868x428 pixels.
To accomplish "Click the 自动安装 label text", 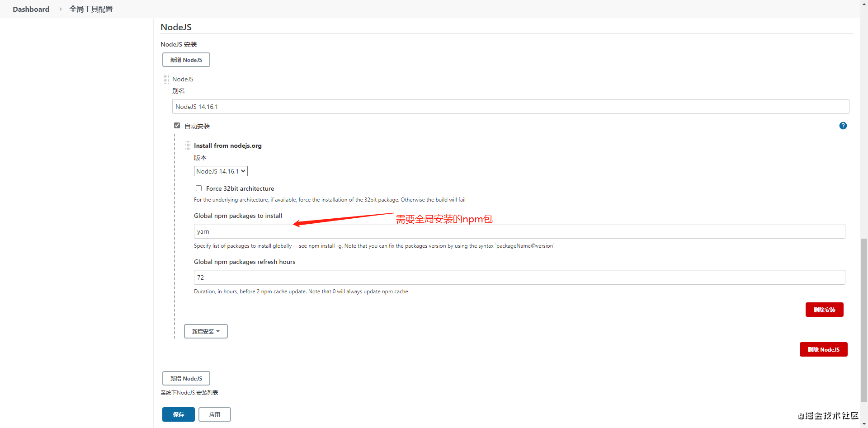I will click(197, 126).
